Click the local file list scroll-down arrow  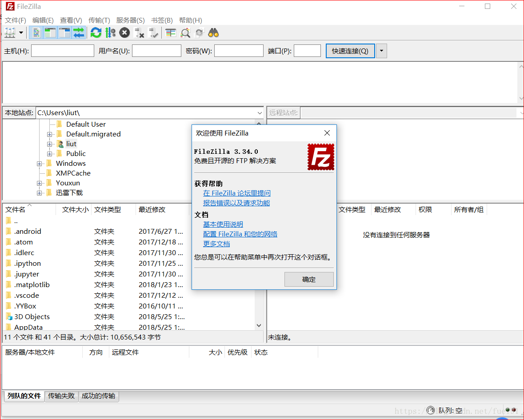(259, 325)
